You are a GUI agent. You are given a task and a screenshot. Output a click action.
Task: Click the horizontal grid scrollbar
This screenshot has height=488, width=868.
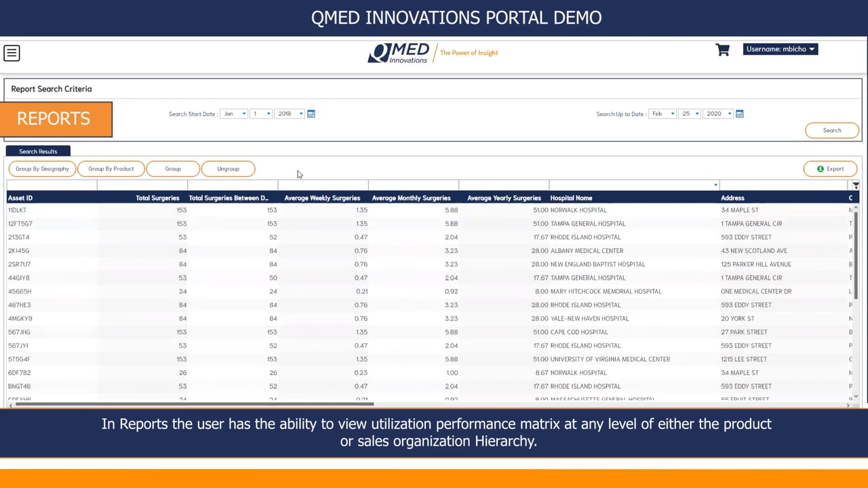click(x=193, y=405)
